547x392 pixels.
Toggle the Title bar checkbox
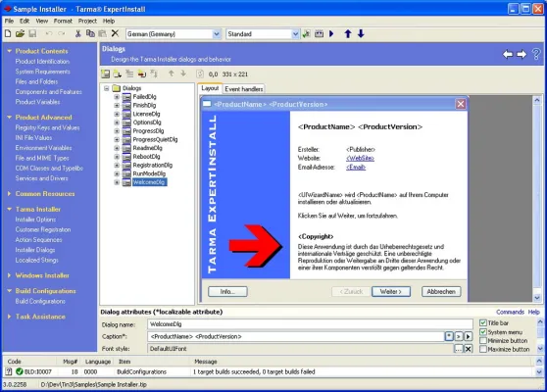tap(483, 323)
